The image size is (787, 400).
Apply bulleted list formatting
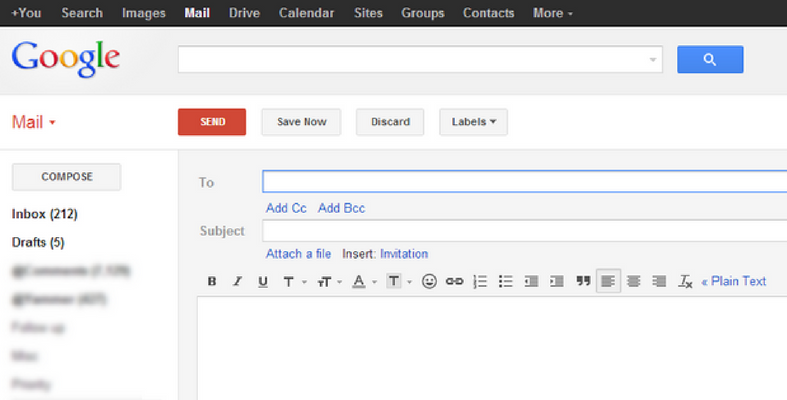click(x=505, y=281)
